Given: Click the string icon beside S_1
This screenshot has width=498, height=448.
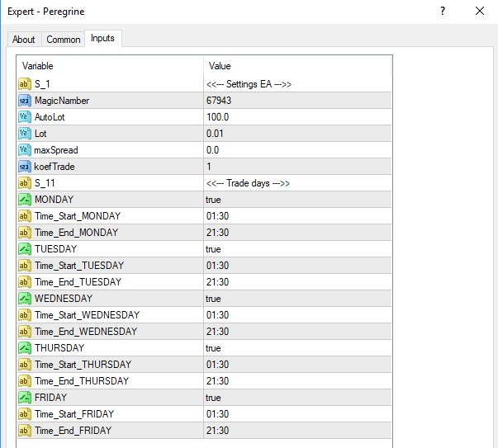Looking at the screenshot, I should click(24, 84).
